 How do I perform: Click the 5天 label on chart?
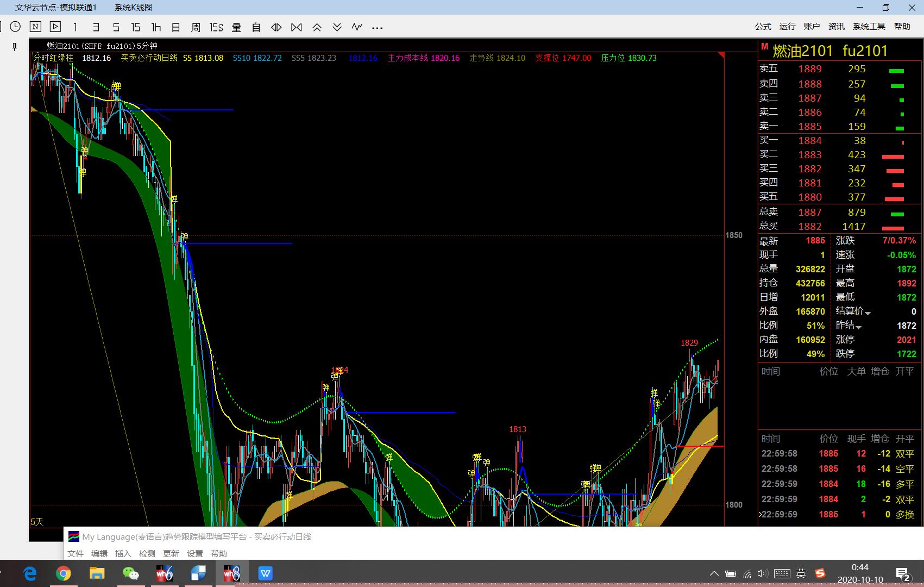pyautogui.click(x=37, y=522)
